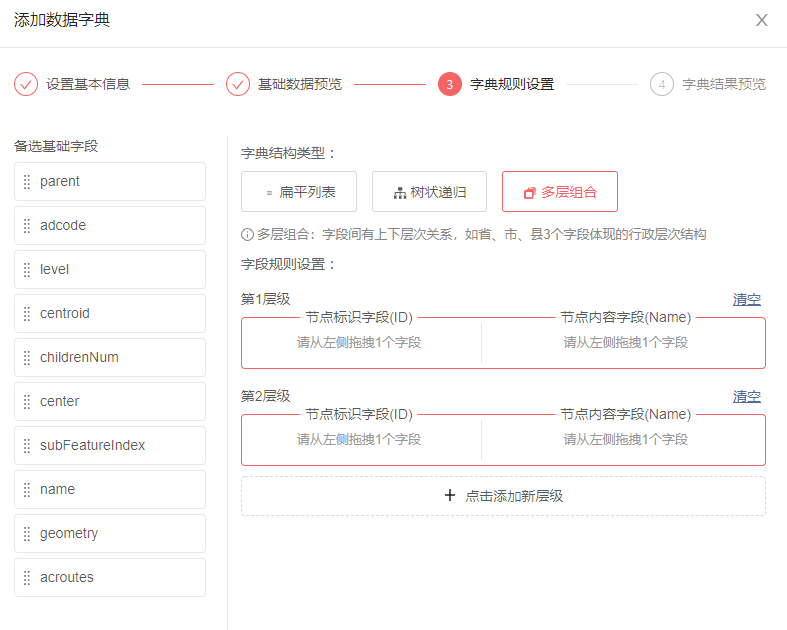
Task: Click 清空 link for 第1层级
Action: (x=746, y=299)
